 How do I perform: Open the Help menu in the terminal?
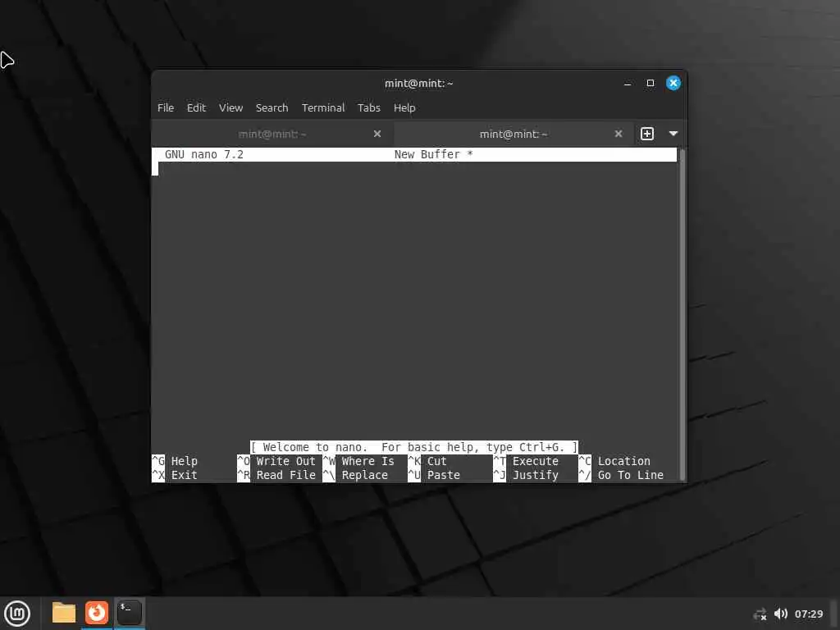[404, 107]
